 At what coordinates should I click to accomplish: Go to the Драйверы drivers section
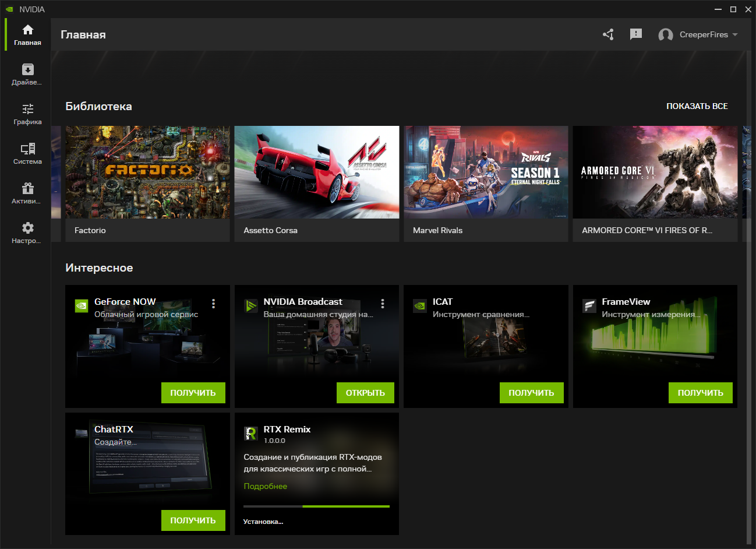click(27, 75)
